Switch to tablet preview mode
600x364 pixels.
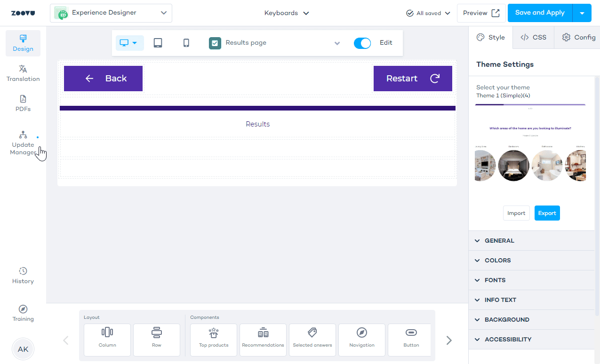coord(158,43)
